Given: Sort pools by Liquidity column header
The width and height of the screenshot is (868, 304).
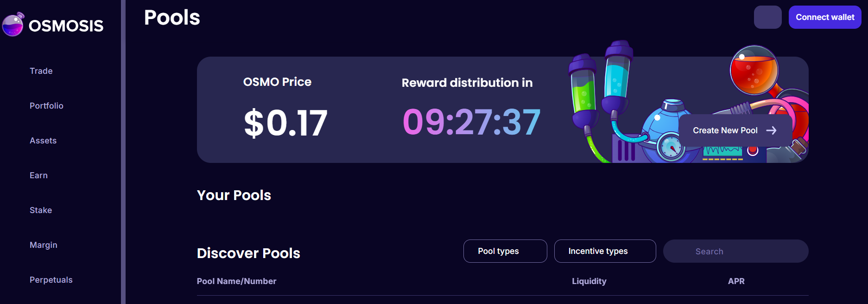Looking at the screenshot, I should 589,281.
